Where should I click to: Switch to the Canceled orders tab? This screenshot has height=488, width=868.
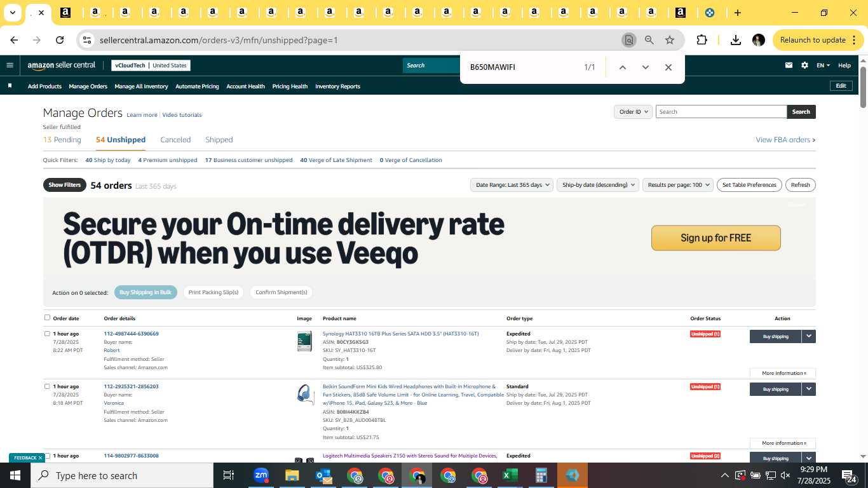(175, 140)
